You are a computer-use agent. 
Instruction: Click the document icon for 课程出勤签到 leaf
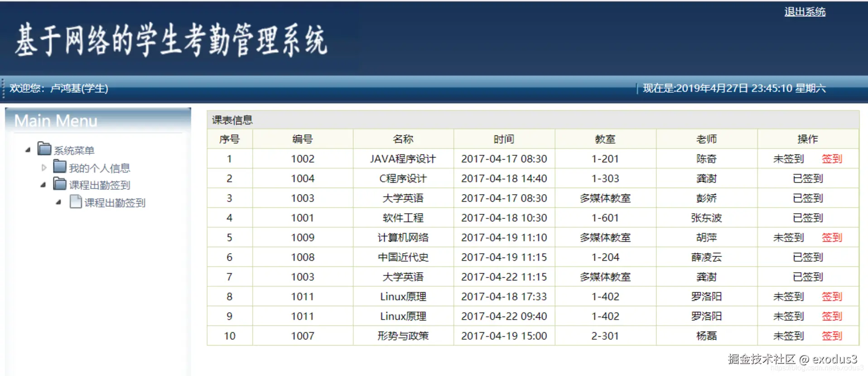[x=76, y=201]
